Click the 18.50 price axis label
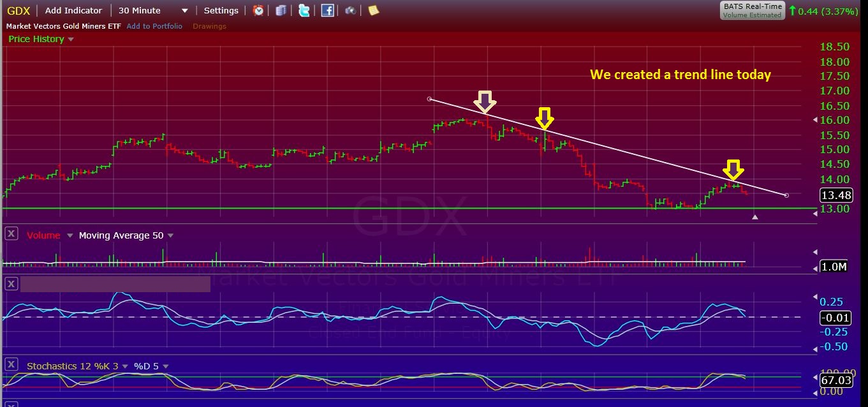The height and width of the screenshot is (407, 868). 835,47
